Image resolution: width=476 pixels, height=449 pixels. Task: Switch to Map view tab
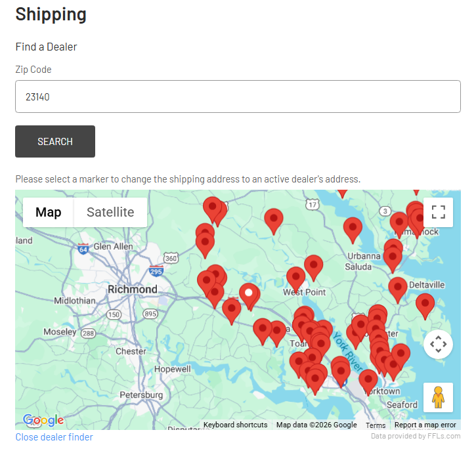pyautogui.click(x=49, y=212)
